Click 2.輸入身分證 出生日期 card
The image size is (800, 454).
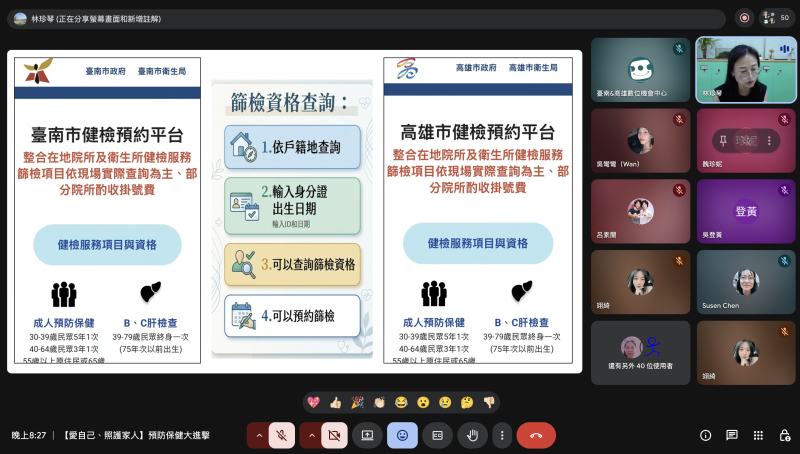pos(292,206)
